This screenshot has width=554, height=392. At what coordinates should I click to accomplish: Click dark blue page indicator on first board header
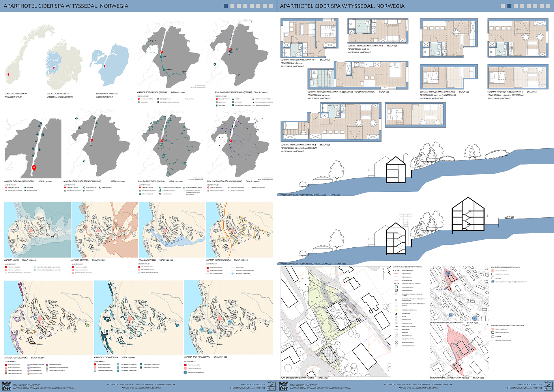click(226, 6)
